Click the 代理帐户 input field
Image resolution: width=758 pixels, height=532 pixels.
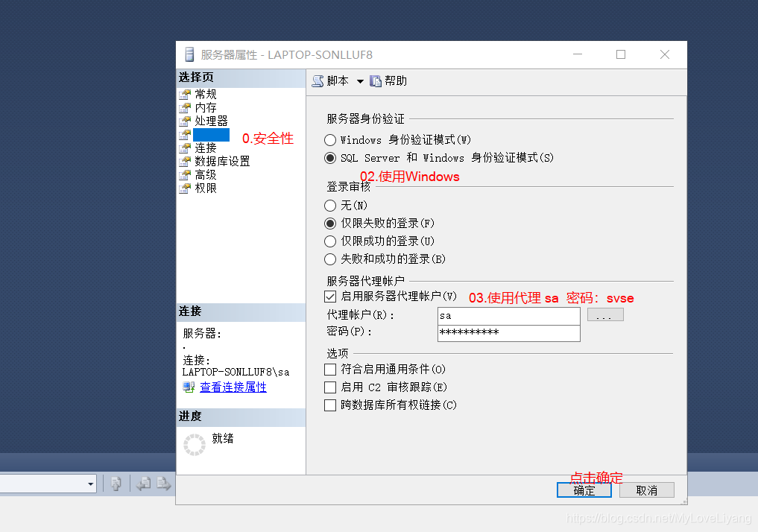[508, 316]
